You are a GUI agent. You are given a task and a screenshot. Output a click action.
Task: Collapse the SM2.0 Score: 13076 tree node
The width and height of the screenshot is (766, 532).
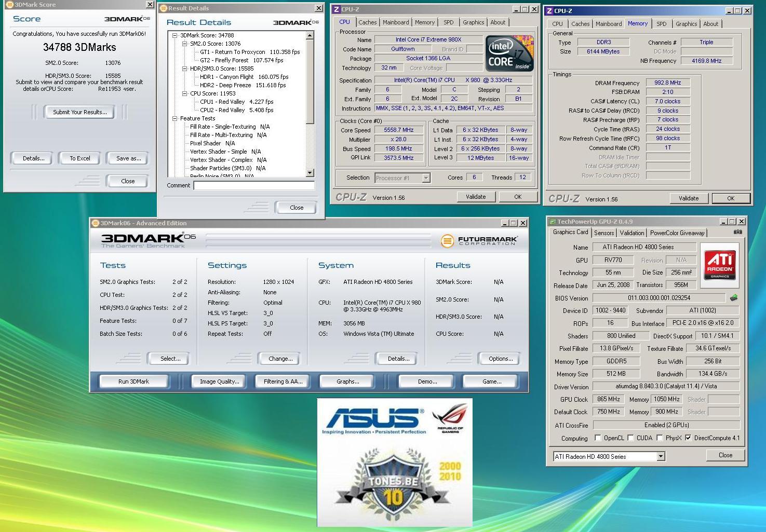click(x=184, y=44)
